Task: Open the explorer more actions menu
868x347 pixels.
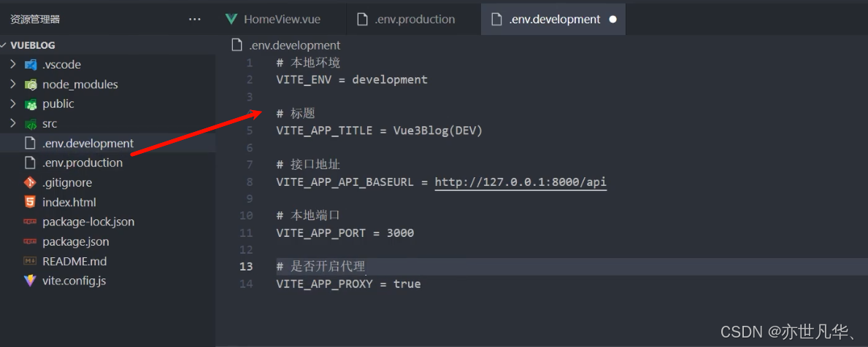Action: 195,20
